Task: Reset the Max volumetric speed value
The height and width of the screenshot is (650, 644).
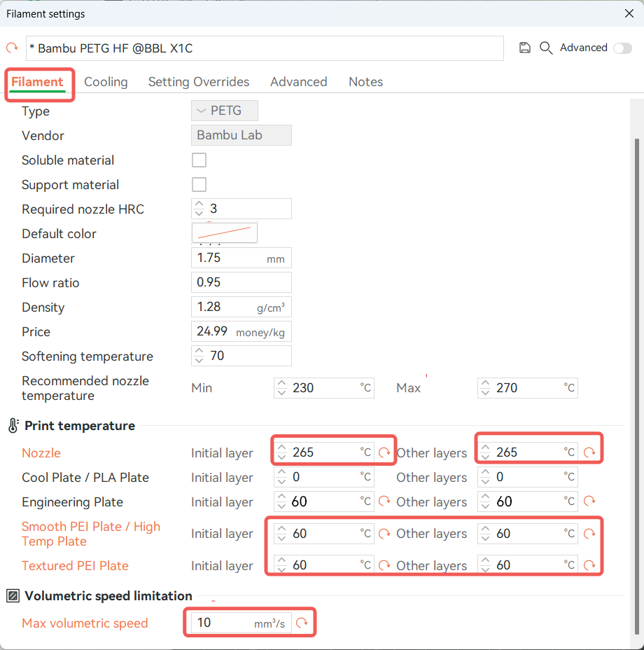Action: pos(302,623)
